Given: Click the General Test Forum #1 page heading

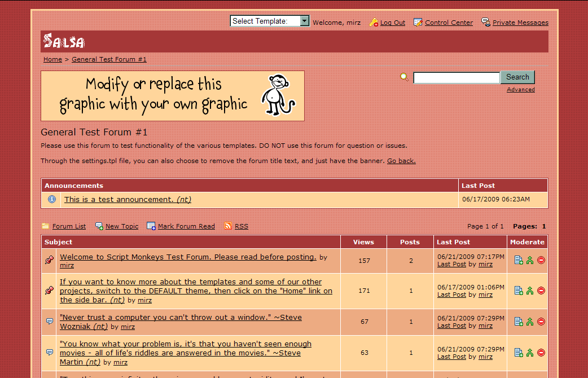Looking at the screenshot, I should point(94,132).
